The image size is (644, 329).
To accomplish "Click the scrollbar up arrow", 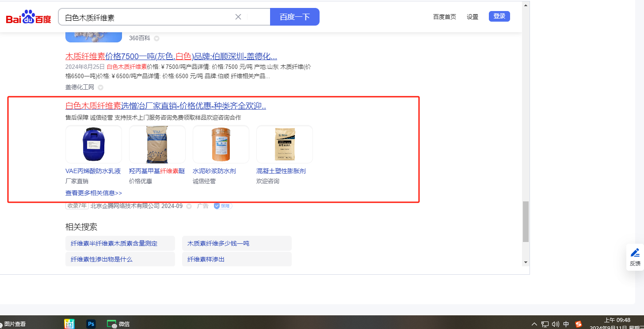I will [526, 5].
